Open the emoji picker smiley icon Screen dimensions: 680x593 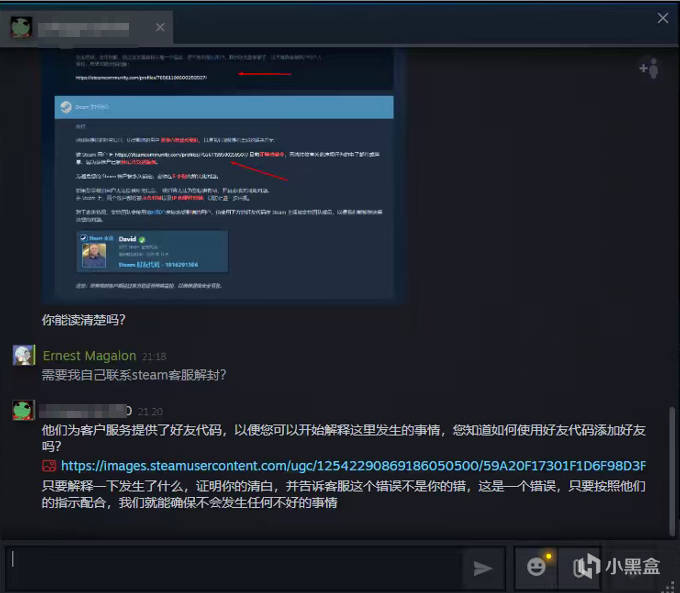pyautogui.click(x=537, y=567)
